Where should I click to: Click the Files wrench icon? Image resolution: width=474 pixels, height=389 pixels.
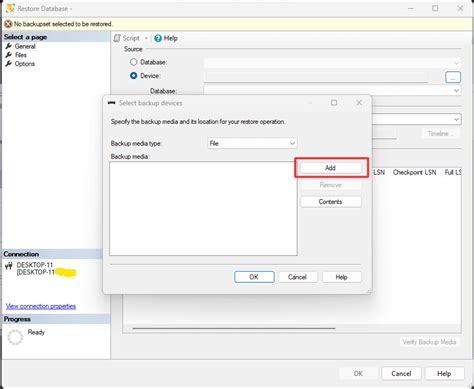coord(9,55)
